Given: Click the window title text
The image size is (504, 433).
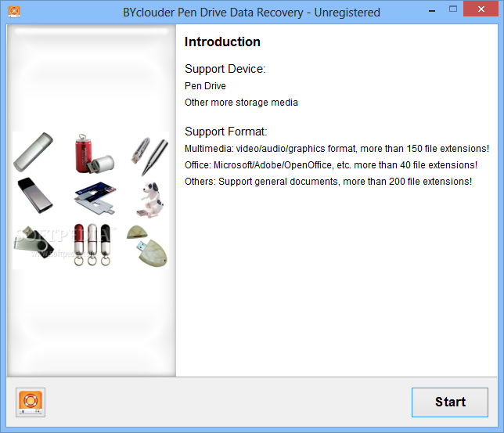Looking at the screenshot, I should point(251,13).
